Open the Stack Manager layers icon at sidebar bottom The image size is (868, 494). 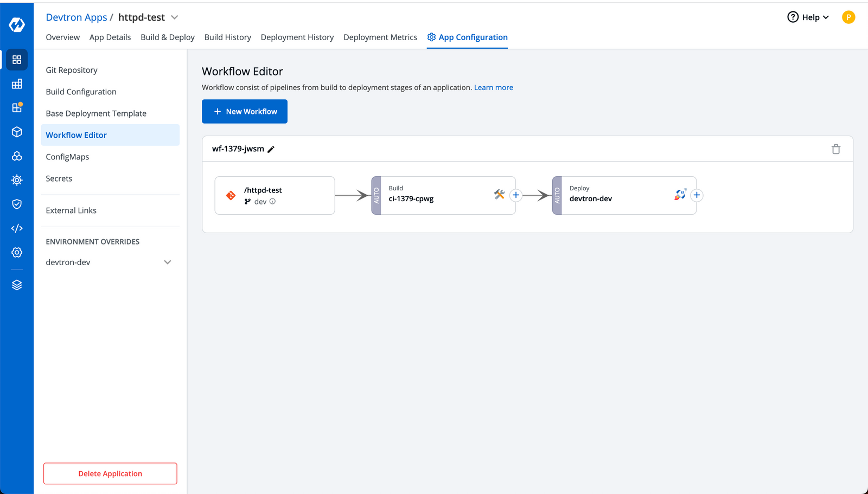pyautogui.click(x=17, y=284)
